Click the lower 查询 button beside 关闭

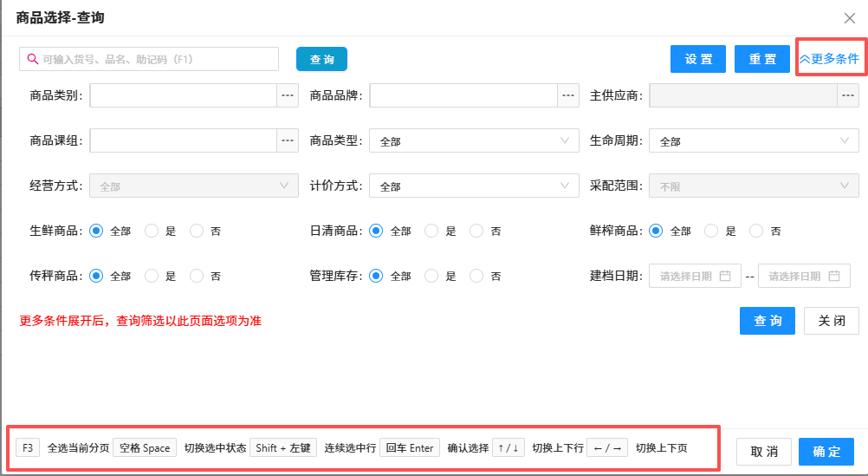(768, 321)
